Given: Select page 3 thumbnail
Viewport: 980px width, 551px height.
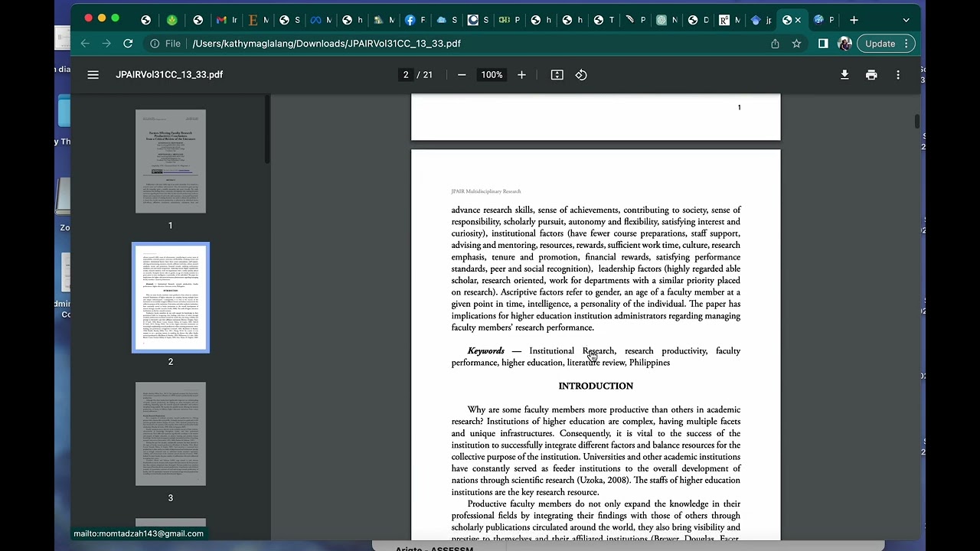Looking at the screenshot, I should click(171, 434).
